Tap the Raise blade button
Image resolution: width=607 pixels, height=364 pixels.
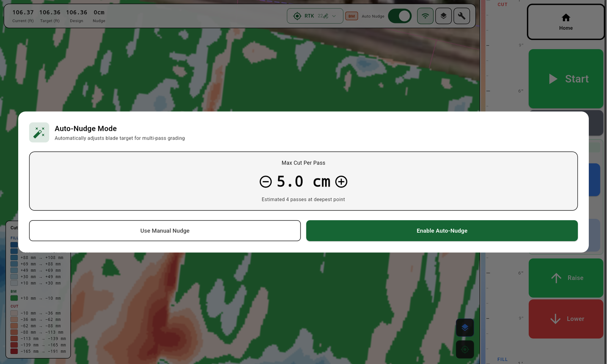pos(566,278)
